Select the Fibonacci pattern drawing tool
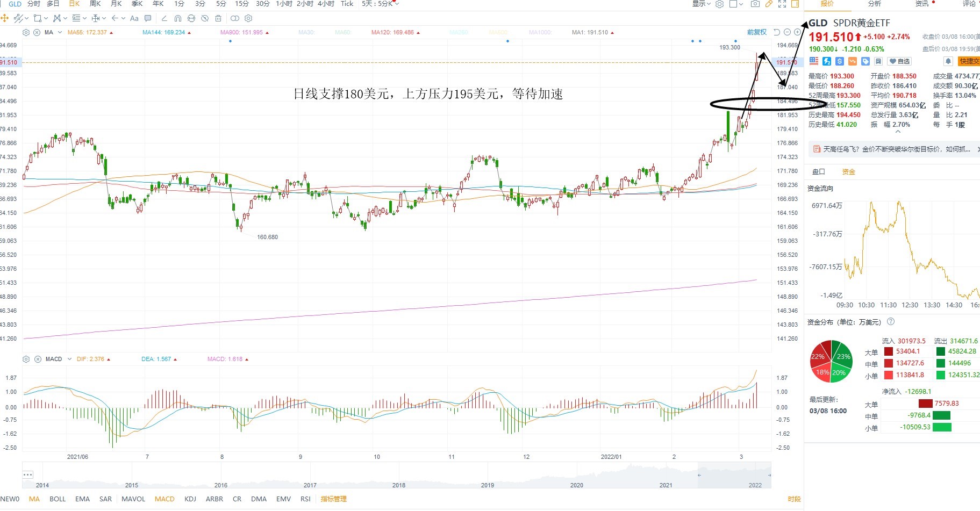This screenshot has width=980, height=511. [57, 18]
